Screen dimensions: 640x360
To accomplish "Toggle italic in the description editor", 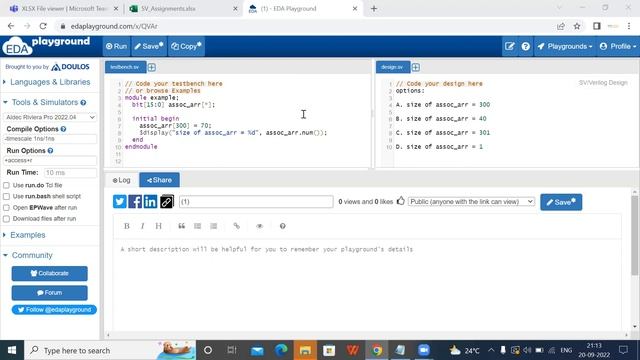I will tap(142, 226).
